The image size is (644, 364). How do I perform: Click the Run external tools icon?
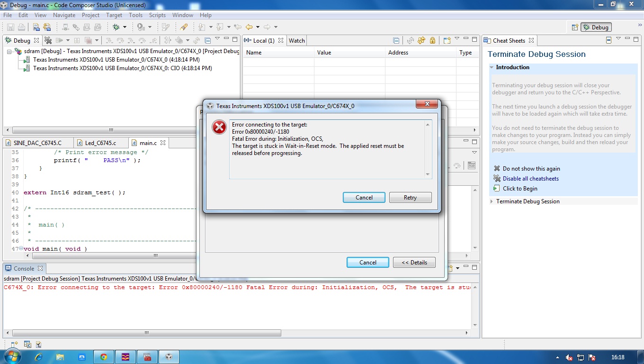141,27
